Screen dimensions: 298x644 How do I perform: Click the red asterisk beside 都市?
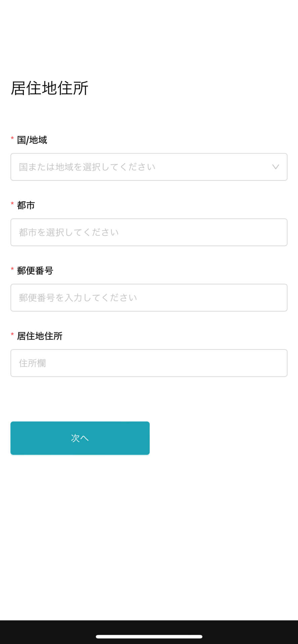click(12, 204)
